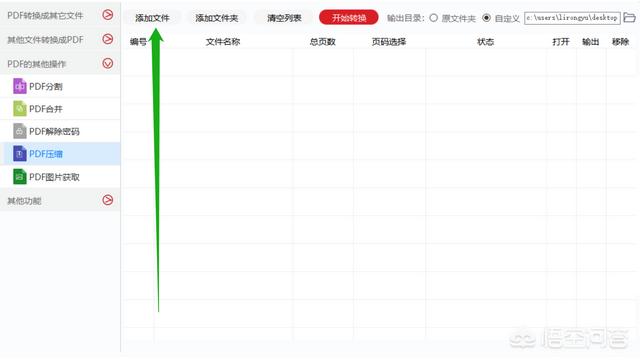Screen dimensions: 640x360
Task: Expand the 其他功能 section arrow
Action: point(108,200)
